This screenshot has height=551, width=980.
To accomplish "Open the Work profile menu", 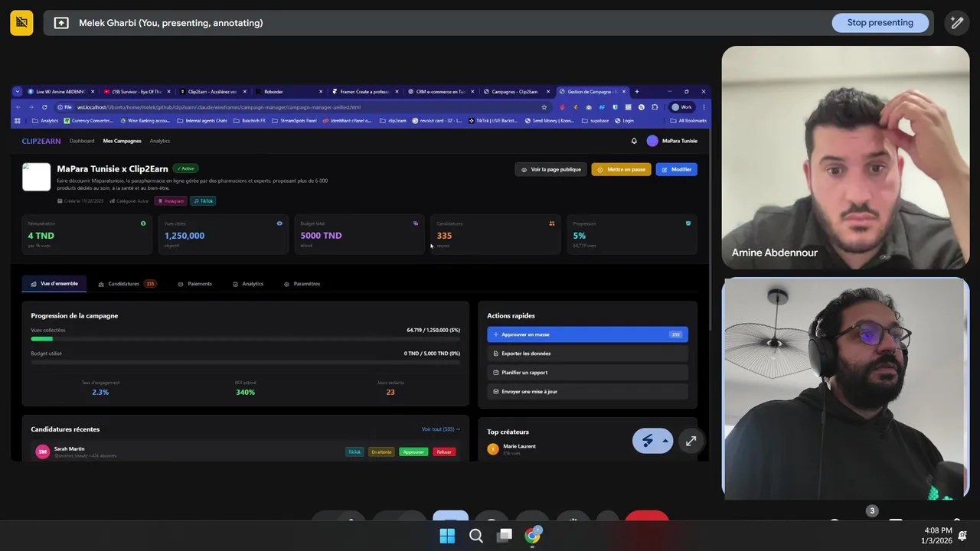I will click(x=681, y=107).
